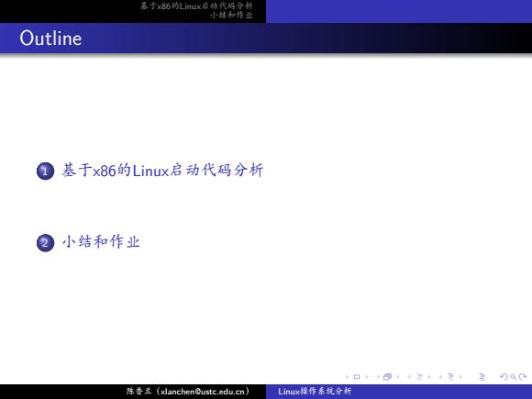Go to next frame arrow beside stacked-pages icon

click(398, 377)
